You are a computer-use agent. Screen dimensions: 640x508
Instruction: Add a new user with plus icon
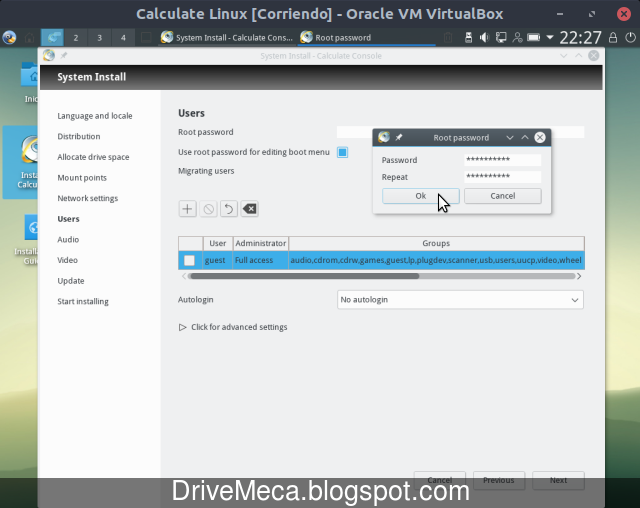click(187, 209)
